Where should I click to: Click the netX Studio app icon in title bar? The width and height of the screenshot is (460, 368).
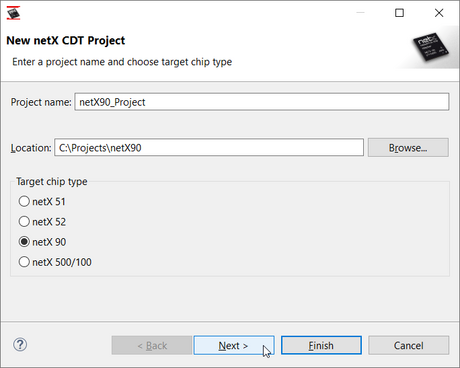[13, 13]
